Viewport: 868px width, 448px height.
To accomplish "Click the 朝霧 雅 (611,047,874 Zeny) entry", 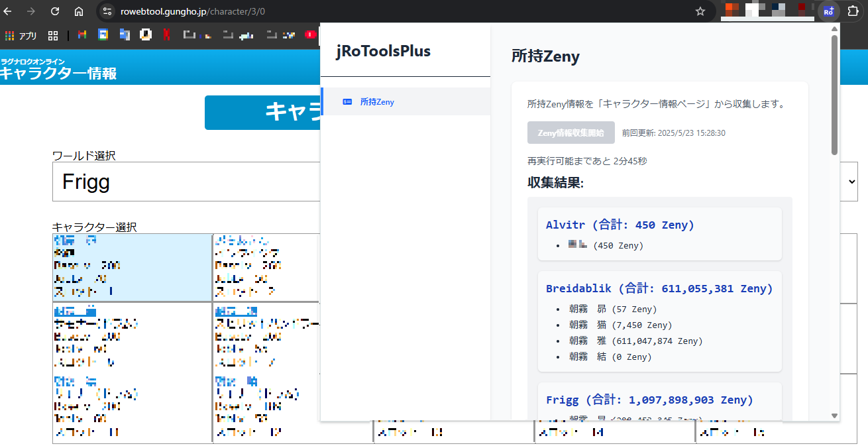I will pos(635,341).
